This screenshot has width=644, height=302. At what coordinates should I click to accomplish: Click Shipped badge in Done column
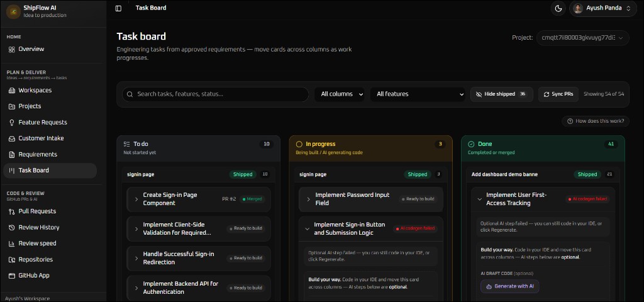click(x=587, y=175)
